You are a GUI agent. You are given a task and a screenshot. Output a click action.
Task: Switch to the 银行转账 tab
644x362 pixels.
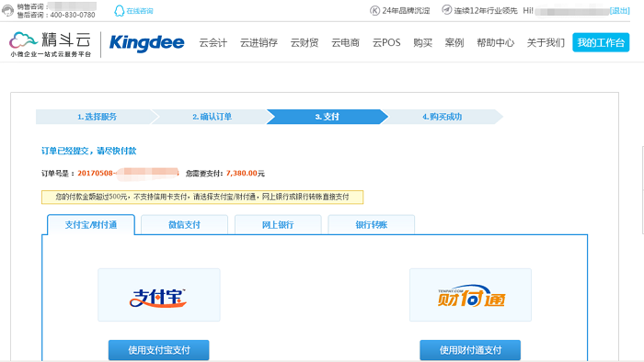372,225
